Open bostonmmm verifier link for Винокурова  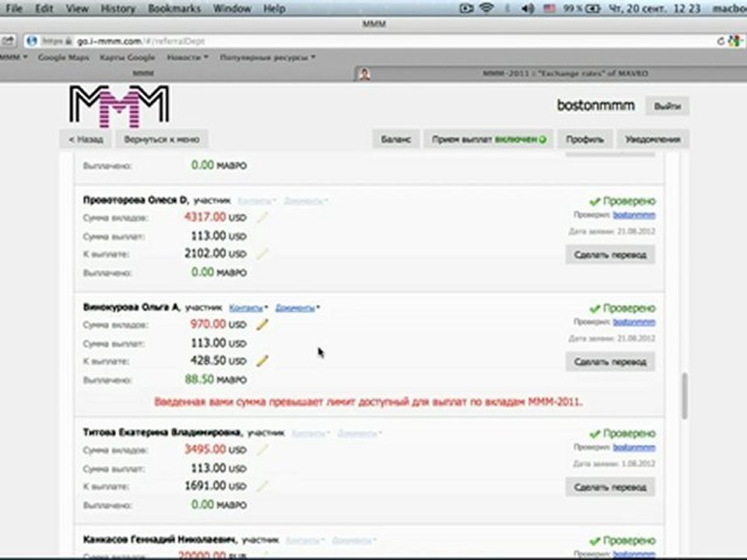(x=633, y=322)
